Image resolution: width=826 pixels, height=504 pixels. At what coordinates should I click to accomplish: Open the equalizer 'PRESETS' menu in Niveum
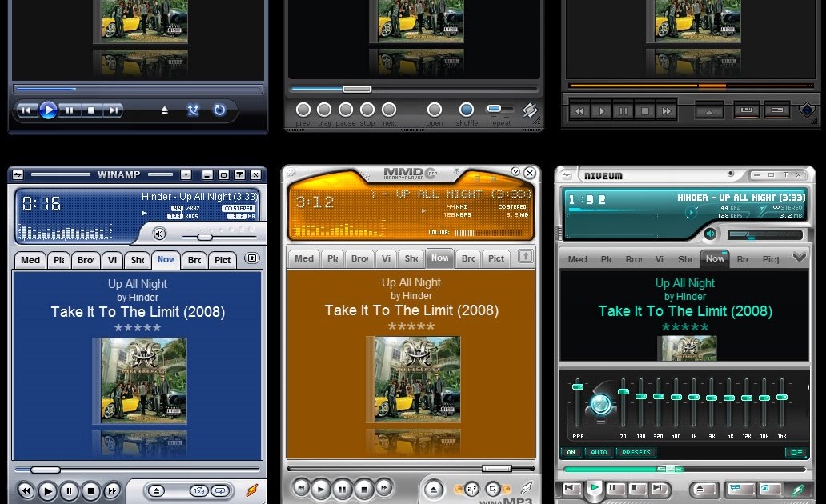tap(636, 452)
